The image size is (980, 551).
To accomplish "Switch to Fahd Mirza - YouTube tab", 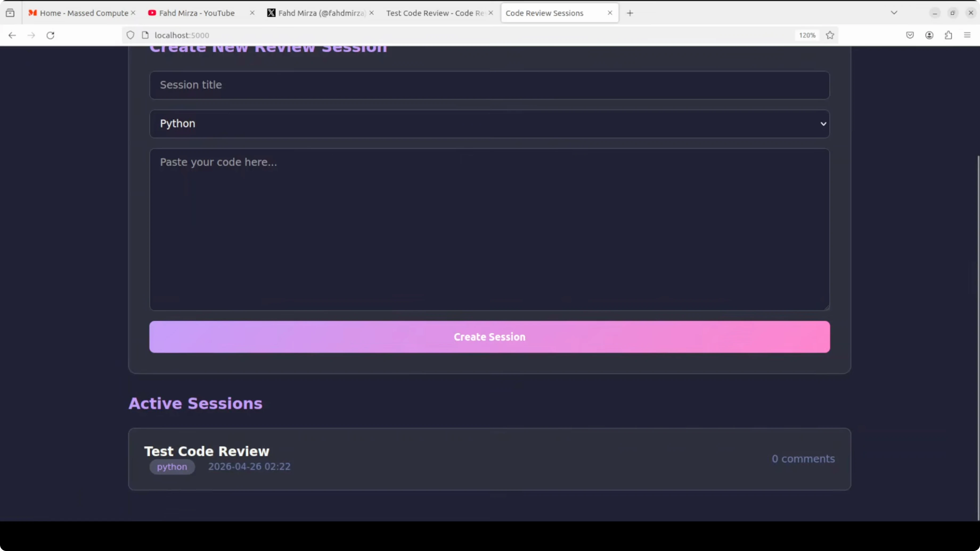I will tap(196, 13).
